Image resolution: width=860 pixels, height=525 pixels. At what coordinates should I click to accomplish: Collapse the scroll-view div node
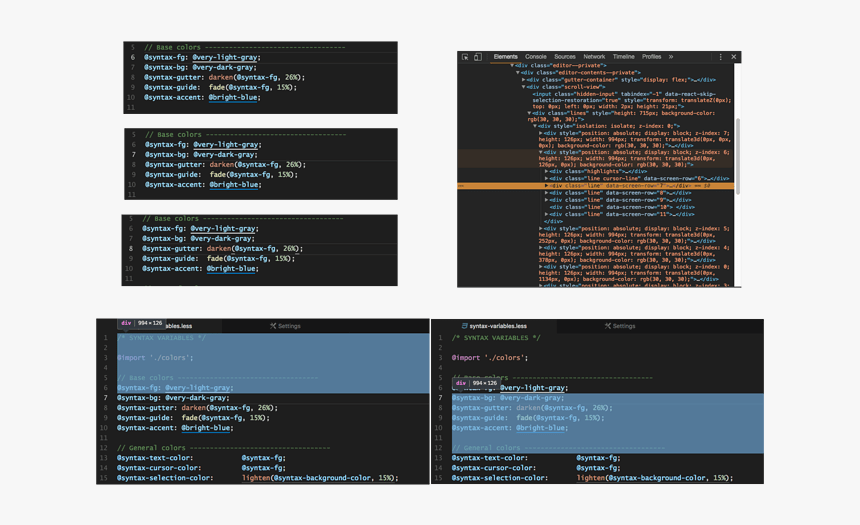click(523, 87)
